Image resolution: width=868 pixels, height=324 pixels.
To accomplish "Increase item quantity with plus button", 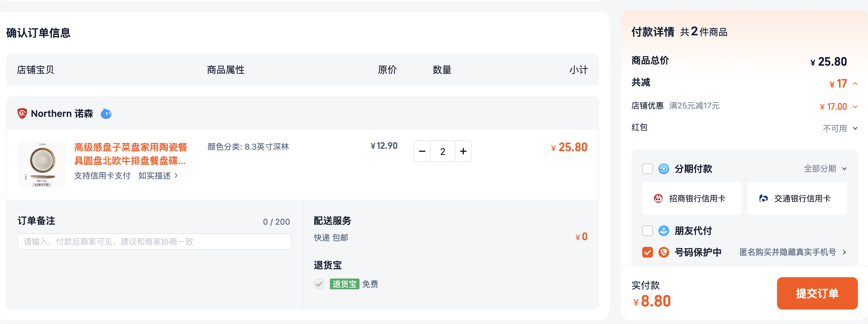I will pyautogui.click(x=463, y=151).
